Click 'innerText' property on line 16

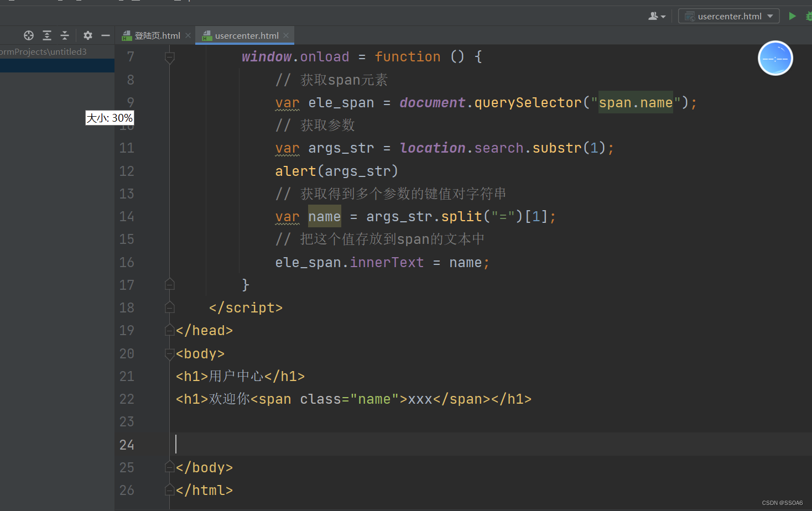[387, 262]
